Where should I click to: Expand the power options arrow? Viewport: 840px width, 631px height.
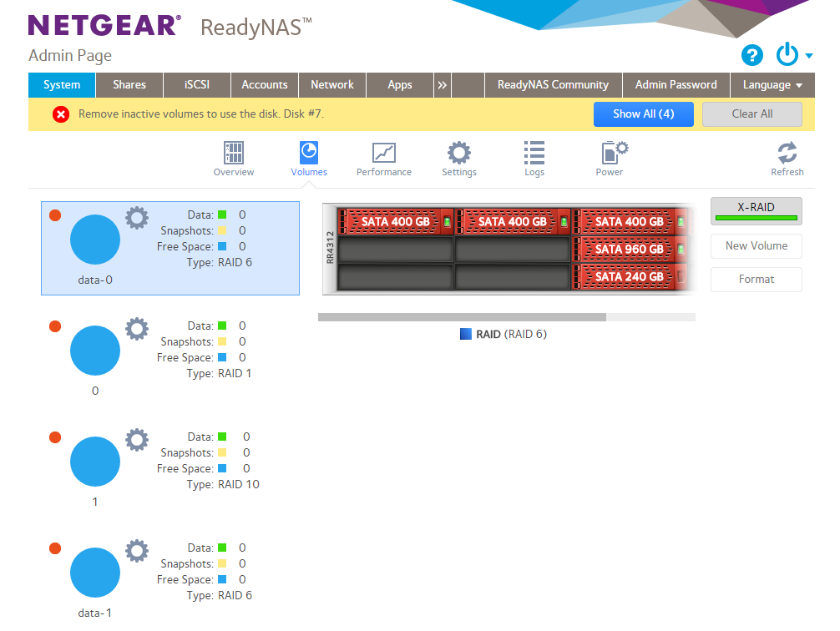(809, 55)
